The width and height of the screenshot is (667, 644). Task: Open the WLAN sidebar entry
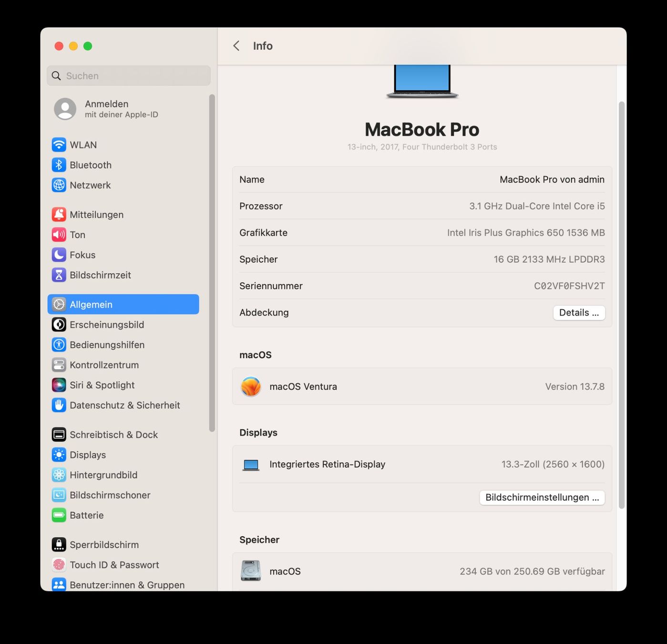tap(123, 145)
